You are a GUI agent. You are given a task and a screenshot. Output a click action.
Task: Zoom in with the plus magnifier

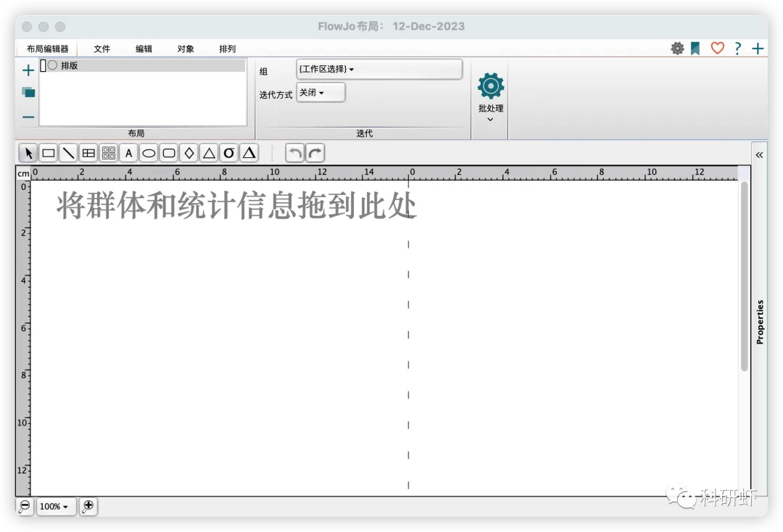(x=88, y=506)
